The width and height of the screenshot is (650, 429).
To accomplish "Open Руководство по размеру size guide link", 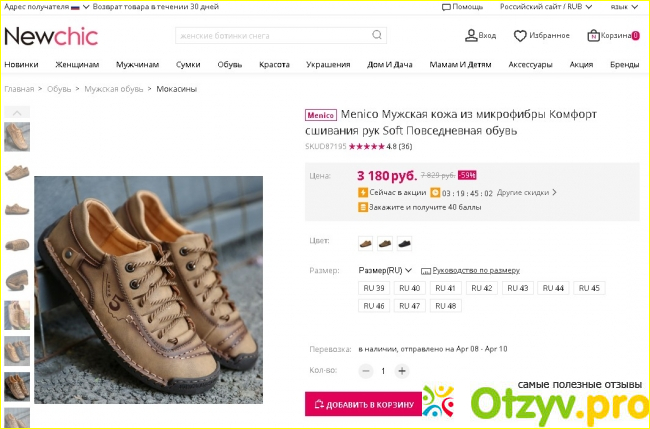I will [x=470, y=270].
